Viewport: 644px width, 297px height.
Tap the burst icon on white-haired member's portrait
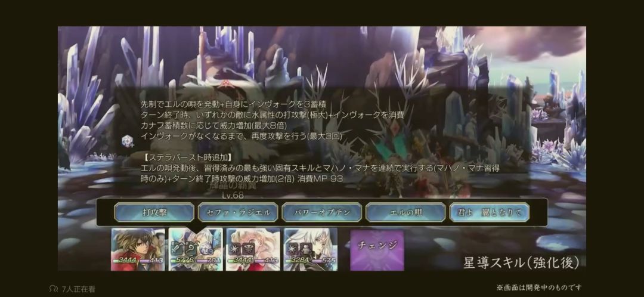click(292, 249)
